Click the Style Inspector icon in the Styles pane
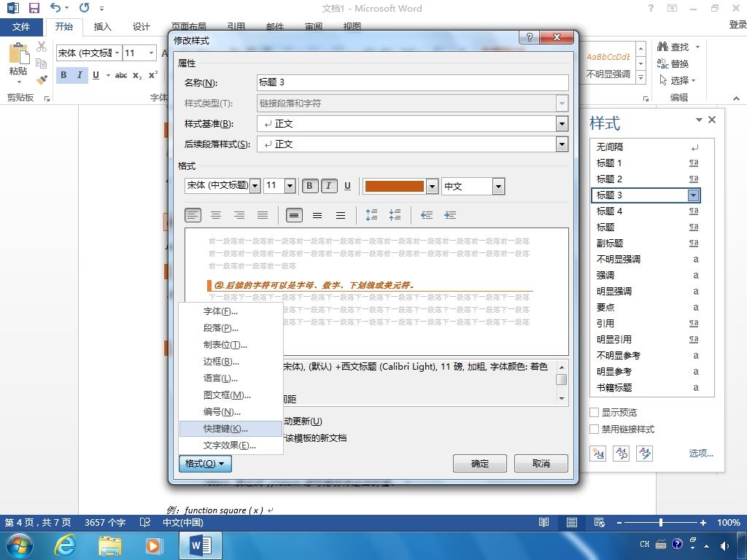The image size is (747, 560). pyautogui.click(x=622, y=454)
